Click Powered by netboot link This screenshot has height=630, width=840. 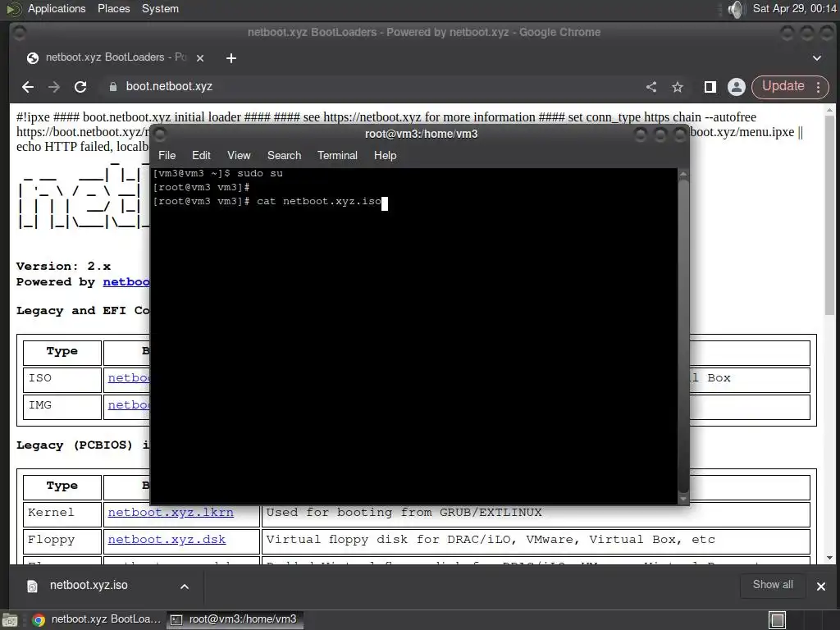pyautogui.click(x=126, y=282)
